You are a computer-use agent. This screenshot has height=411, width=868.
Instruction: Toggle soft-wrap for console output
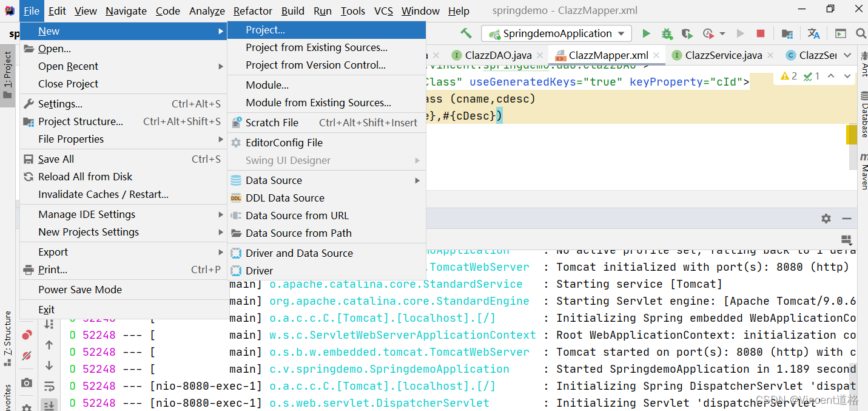[50, 385]
